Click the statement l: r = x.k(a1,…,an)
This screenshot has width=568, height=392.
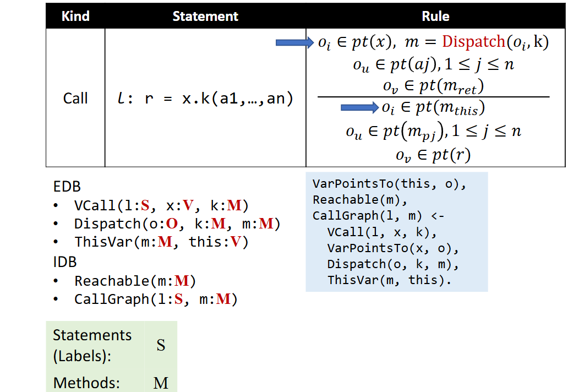205,99
